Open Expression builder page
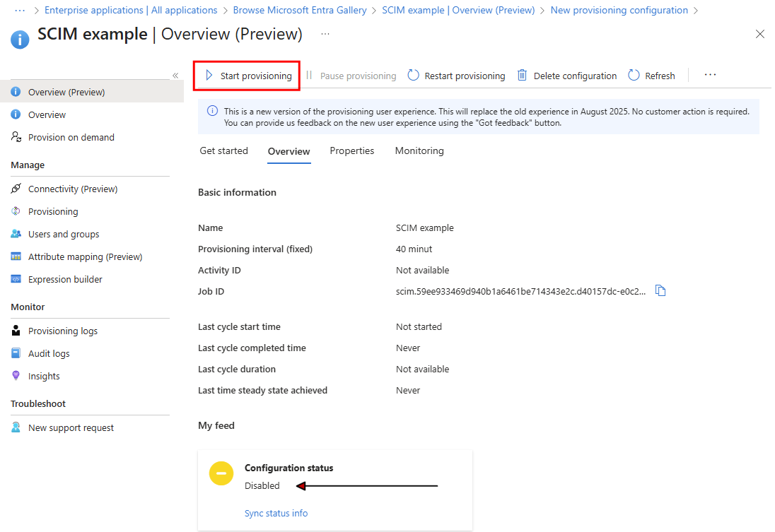 (x=65, y=280)
